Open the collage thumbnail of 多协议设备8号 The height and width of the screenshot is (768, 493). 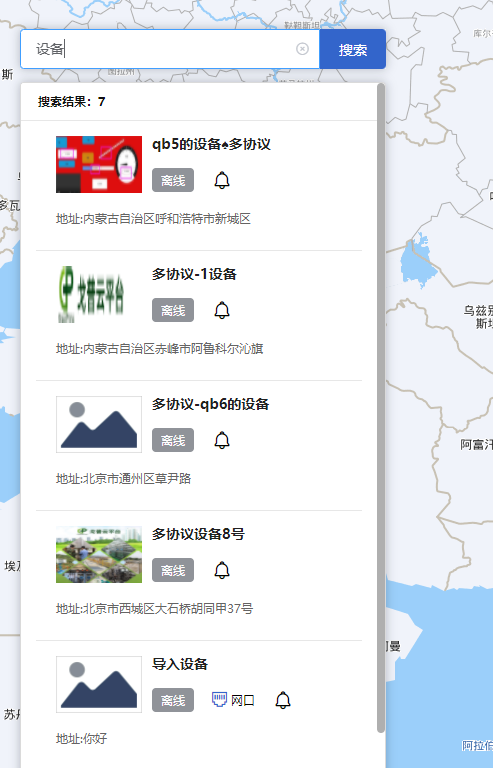pyautogui.click(x=99, y=554)
